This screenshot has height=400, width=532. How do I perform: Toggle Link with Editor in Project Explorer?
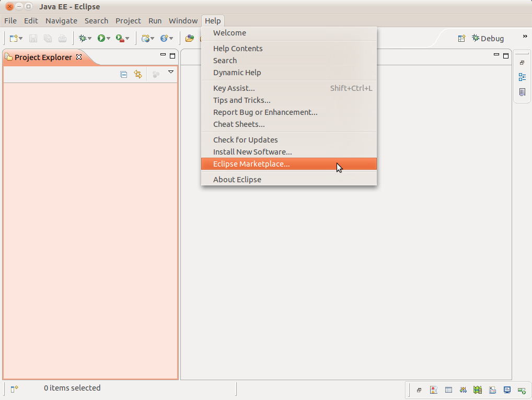coord(138,74)
